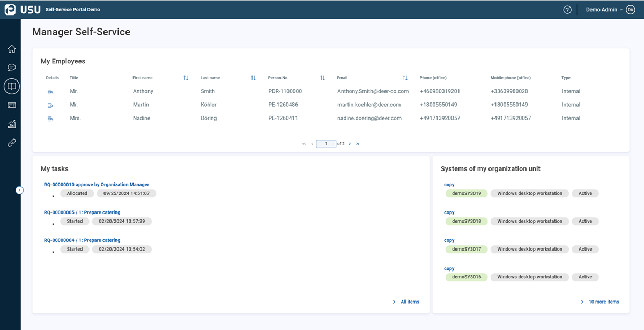Click the help question mark icon

[x=567, y=10]
